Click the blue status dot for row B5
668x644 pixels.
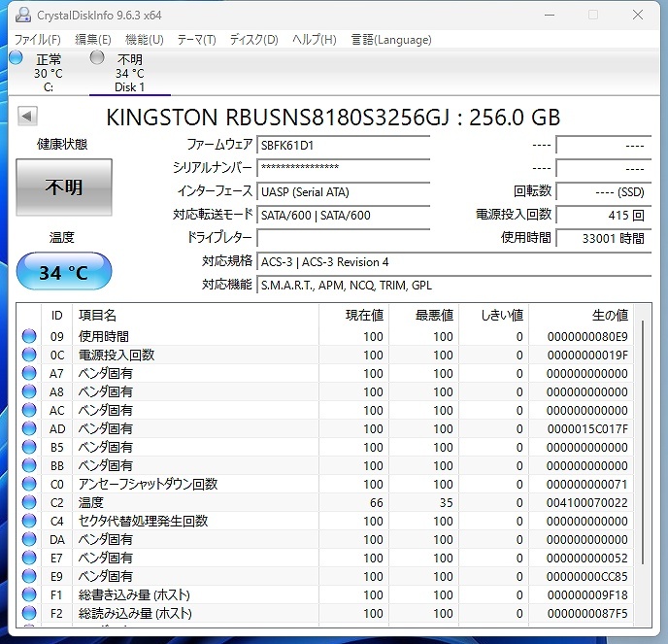click(x=29, y=447)
